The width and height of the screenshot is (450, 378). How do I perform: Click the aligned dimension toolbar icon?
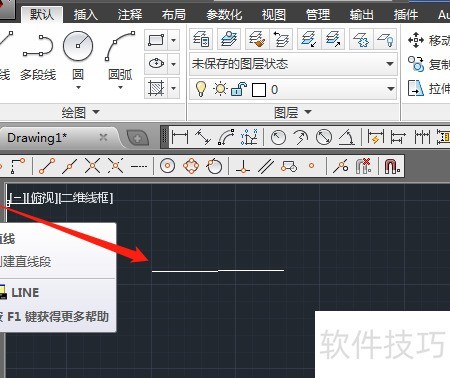pyautogui.click(x=203, y=137)
